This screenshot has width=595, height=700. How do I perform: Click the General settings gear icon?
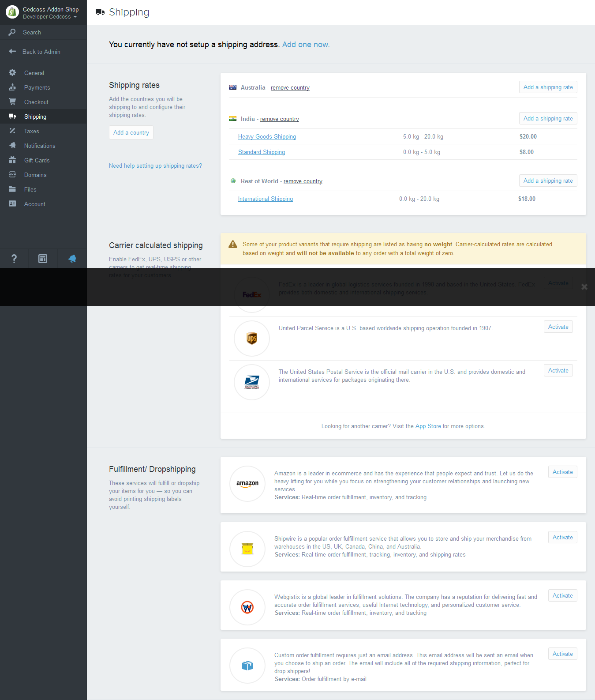pyautogui.click(x=12, y=73)
